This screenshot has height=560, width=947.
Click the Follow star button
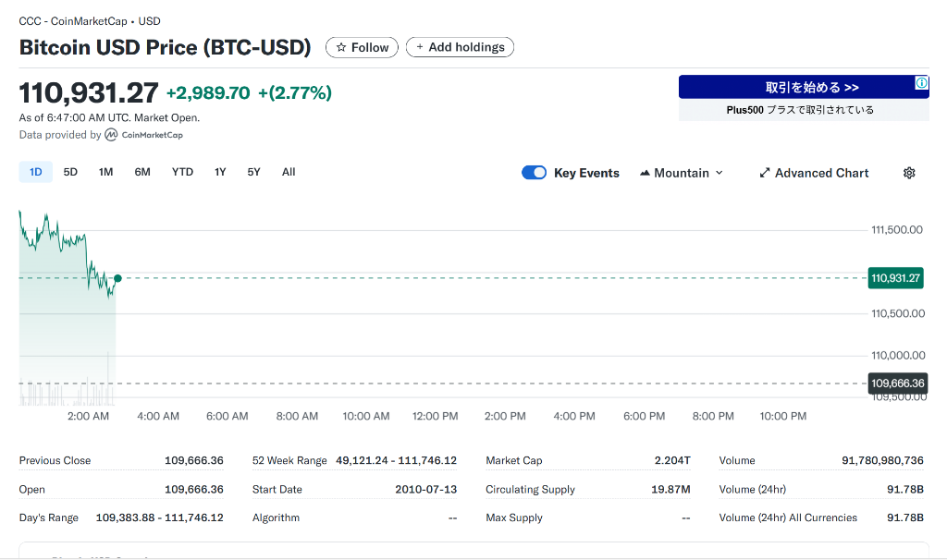pos(362,47)
